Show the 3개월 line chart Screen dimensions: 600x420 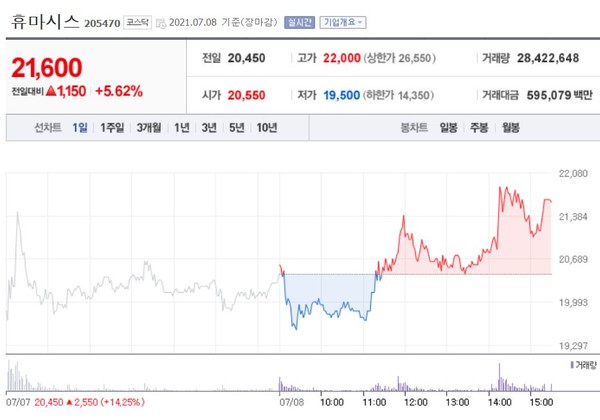[x=149, y=127]
